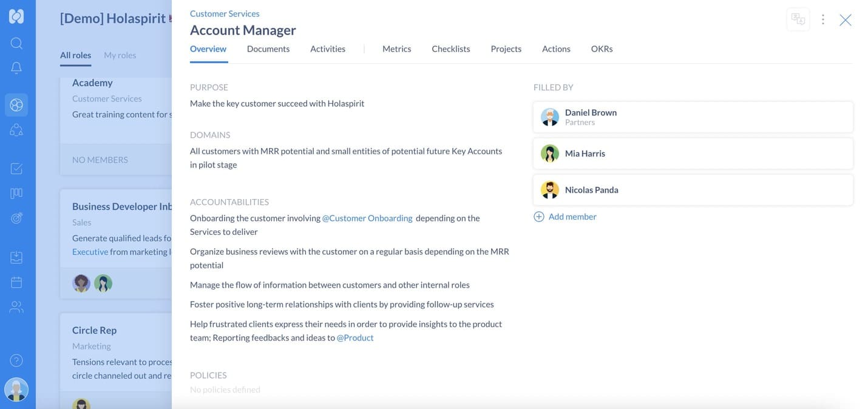Viewport: 868px width, 409px height.
Task: Open the @Product mention link
Action: tap(355, 337)
